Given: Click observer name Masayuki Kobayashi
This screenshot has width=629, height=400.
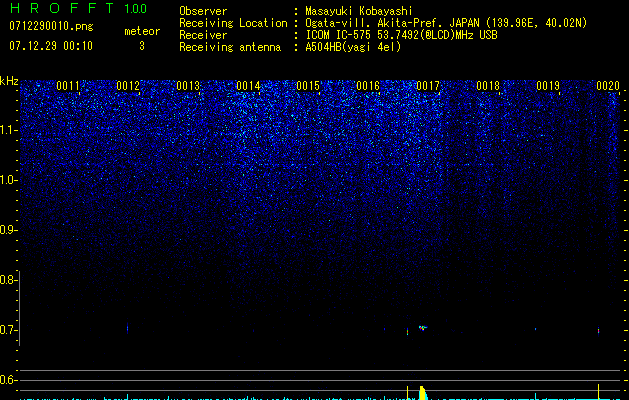Looking at the screenshot, I should pos(359,11).
